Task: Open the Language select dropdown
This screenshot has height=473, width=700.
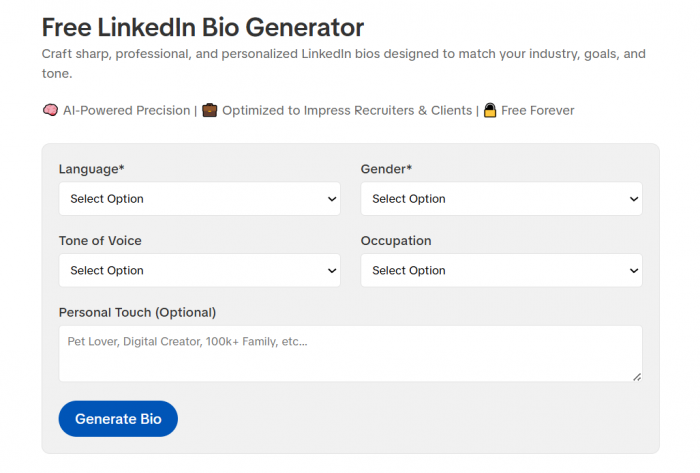Action: click(x=200, y=199)
